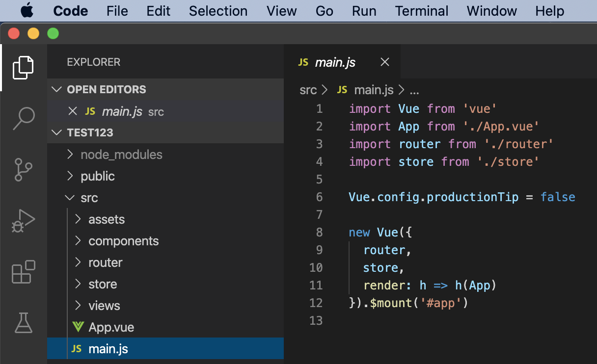Open the Run and Debug view icon
Viewport: 597px width, 364px height.
coord(23,221)
